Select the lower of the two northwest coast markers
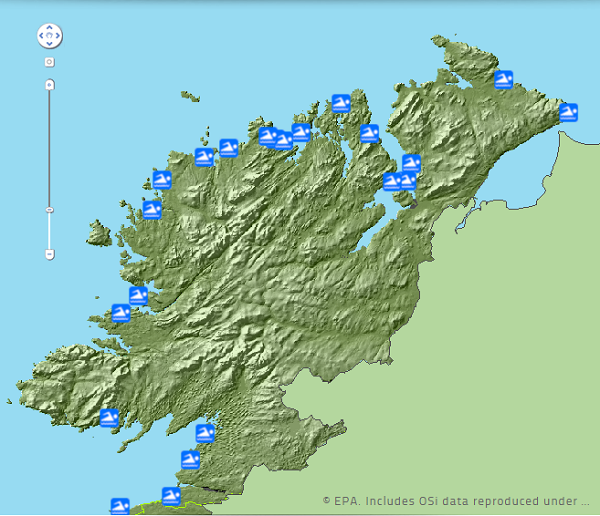The height and width of the screenshot is (516, 600). tap(152, 210)
